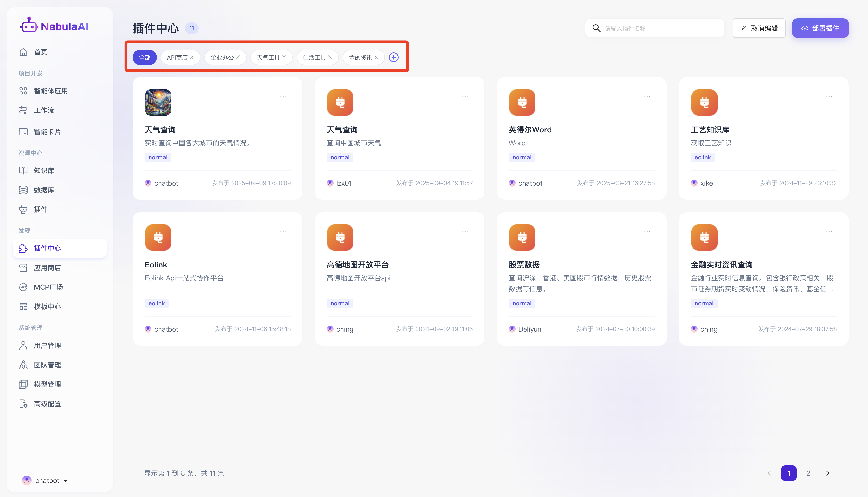
Task: Click the 英得尔Word plugin icon
Action: click(522, 103)
